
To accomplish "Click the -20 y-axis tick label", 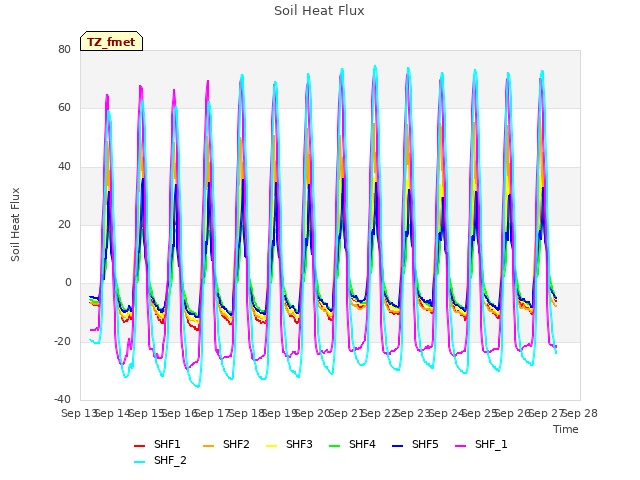I will tap(62, 342).
